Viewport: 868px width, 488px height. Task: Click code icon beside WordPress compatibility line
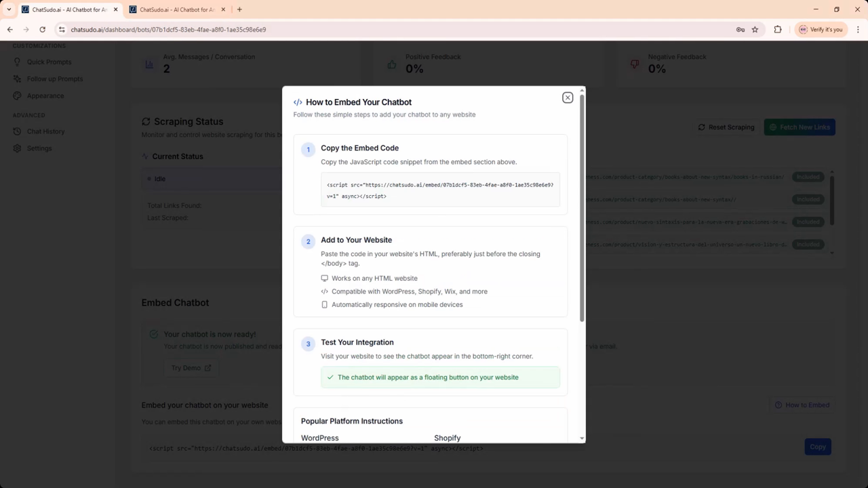[324, 291]
